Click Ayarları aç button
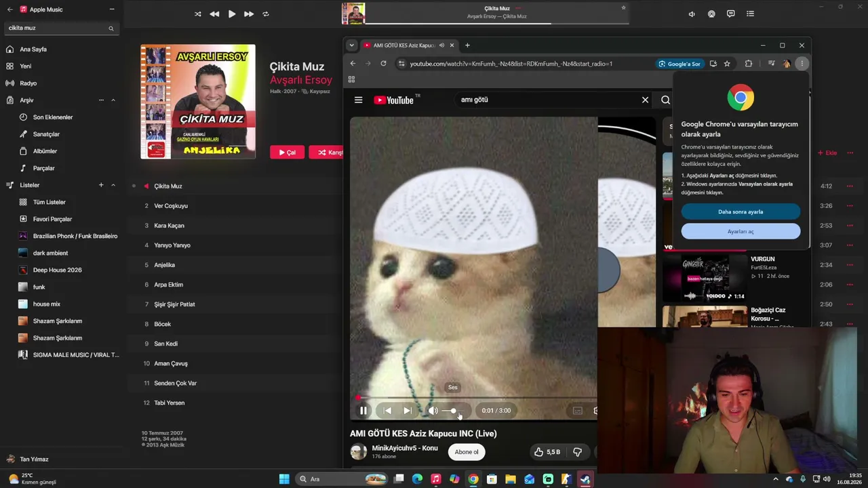The image size is (868, 488). (x=741, y=232)
